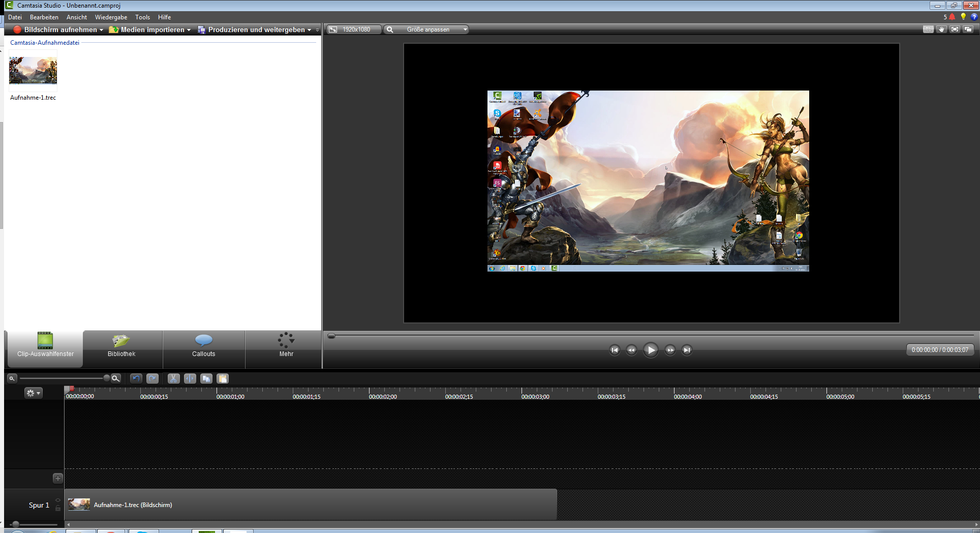980x533 pixels.
Task: Click timeline zoom slider handle
Action: coord(106,378)
